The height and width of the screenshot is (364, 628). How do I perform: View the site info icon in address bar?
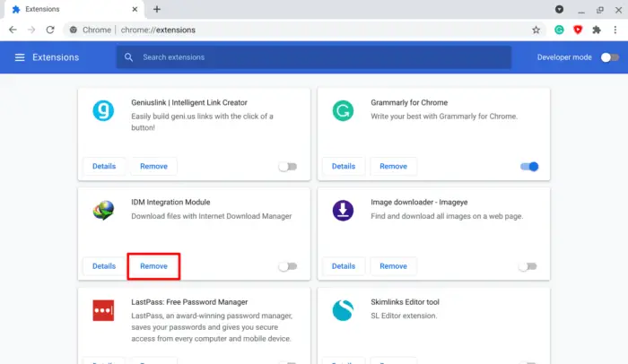tap(74, 30)
